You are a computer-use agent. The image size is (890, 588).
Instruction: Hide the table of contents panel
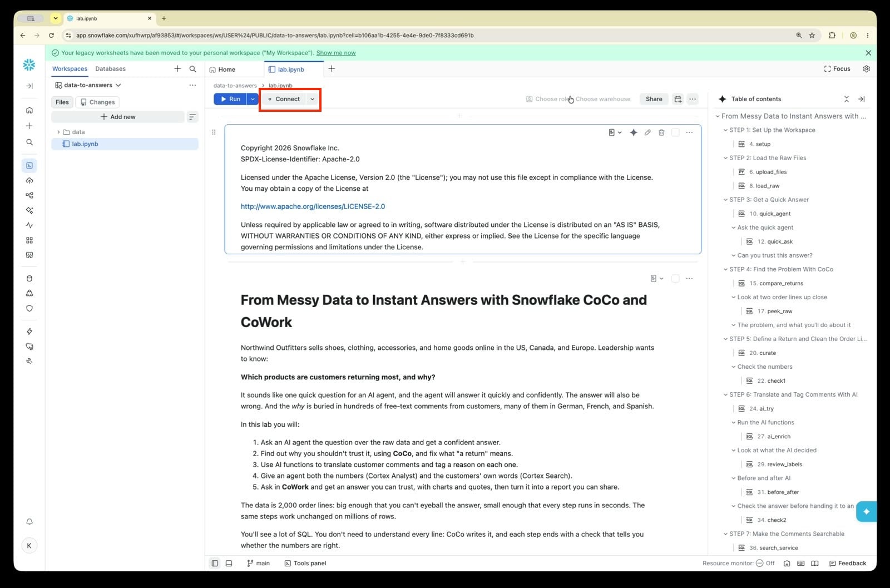pos(861,99)
